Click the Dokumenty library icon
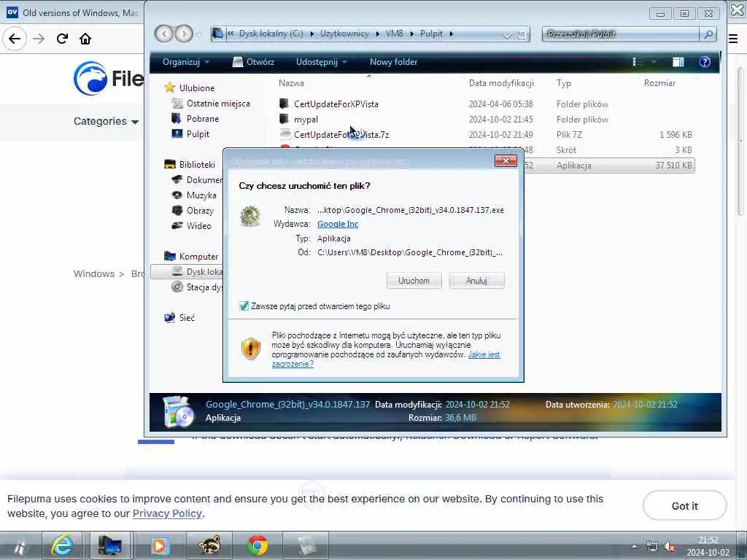Image resolution: width=747 pixels, height=560 pixels. (177, 179)
